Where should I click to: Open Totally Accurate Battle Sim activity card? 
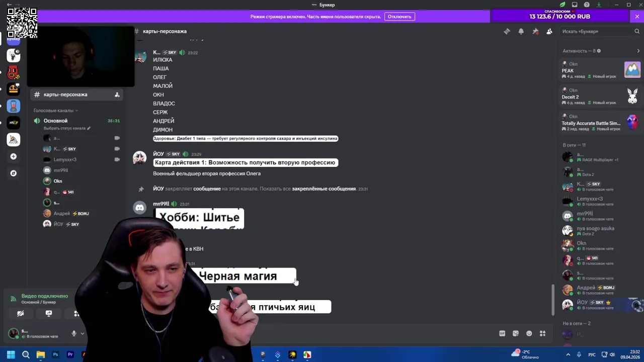click(x=601, y=122)
